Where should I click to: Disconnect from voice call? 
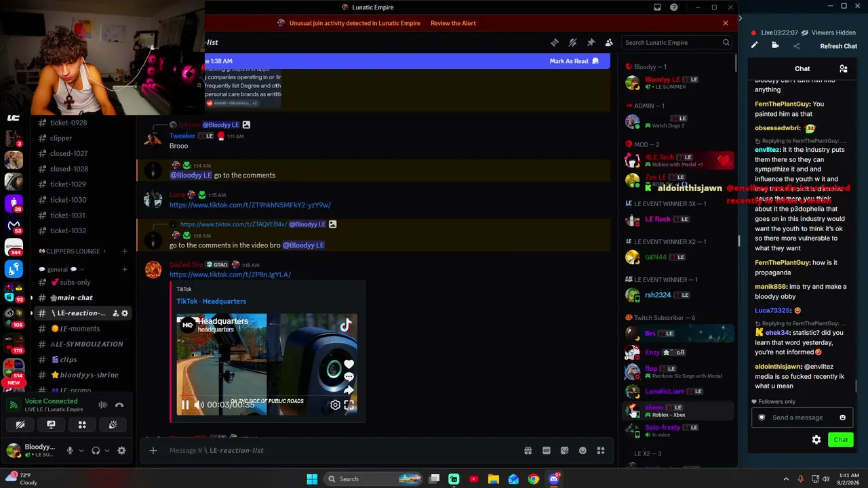pyautogui.click(x=119, y=405)
